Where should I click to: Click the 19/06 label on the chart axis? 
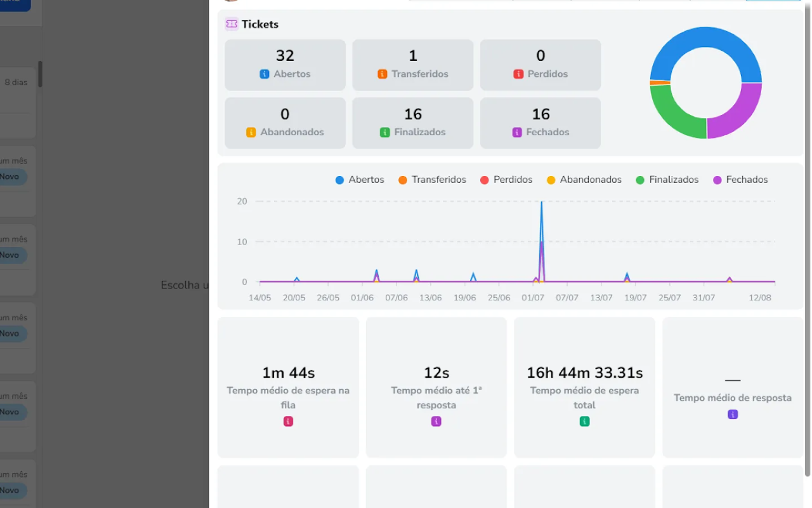click(x=465, y=298)
